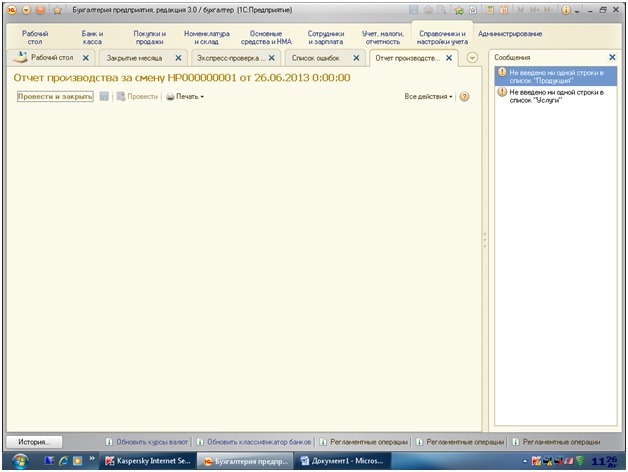Close the Список ошибок tab
The height and width of the screenshot is (472, 628).
pos(356,58)
